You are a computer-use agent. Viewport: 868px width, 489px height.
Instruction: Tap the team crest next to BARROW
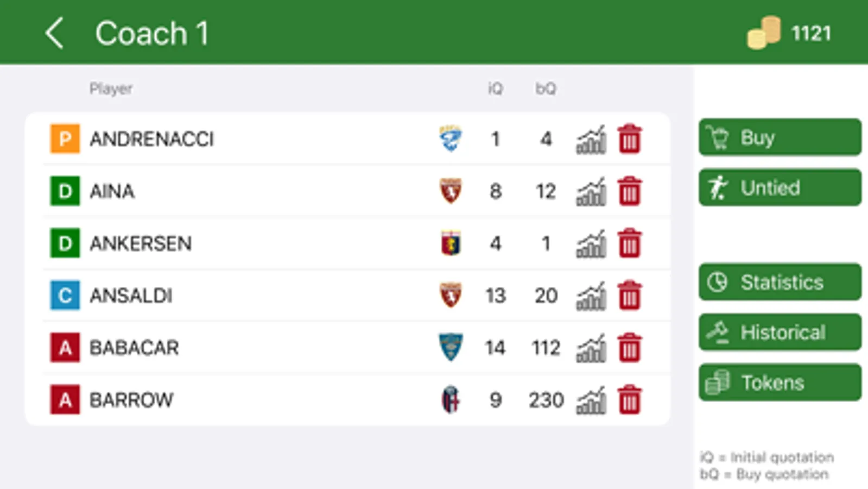click(451, 400)
